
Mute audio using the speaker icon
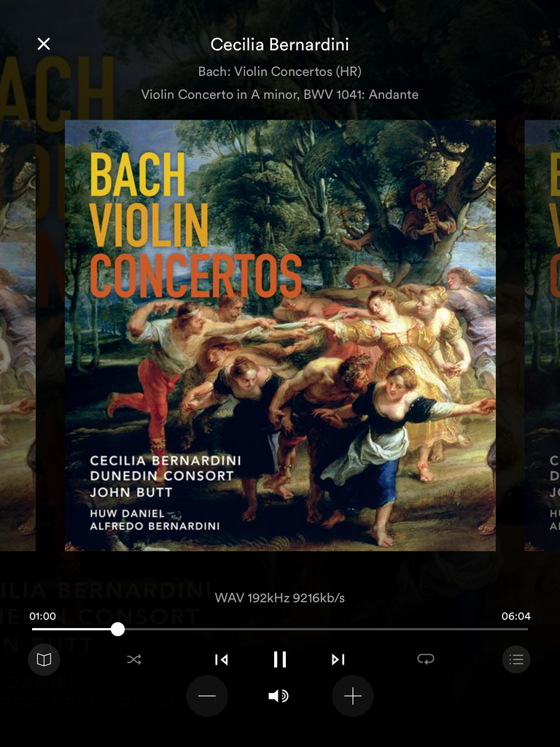[279, 696]
